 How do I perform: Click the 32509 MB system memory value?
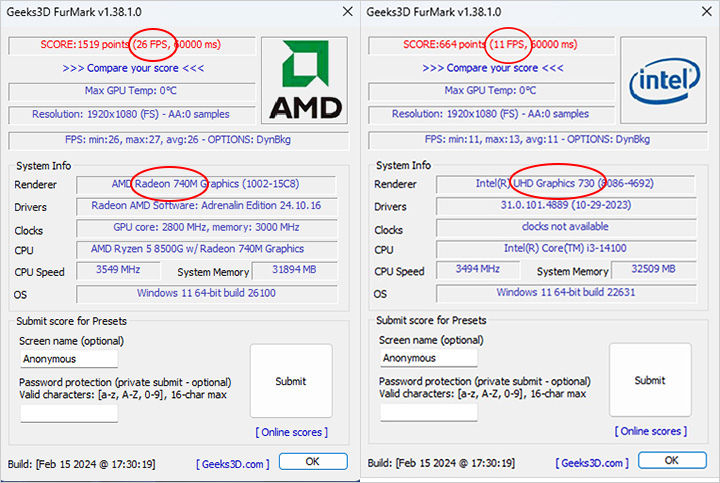pos(653,270)
